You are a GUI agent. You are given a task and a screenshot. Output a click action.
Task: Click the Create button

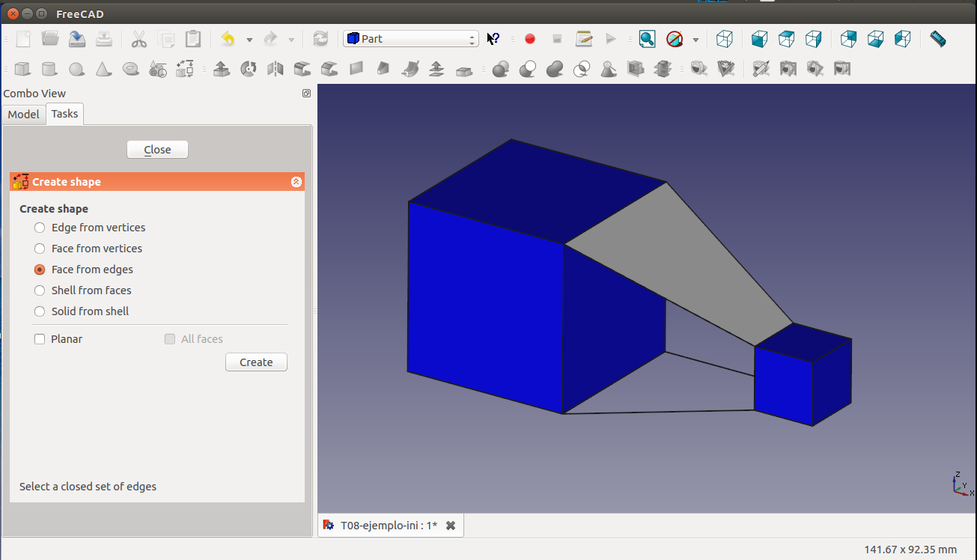click(256, 362)
